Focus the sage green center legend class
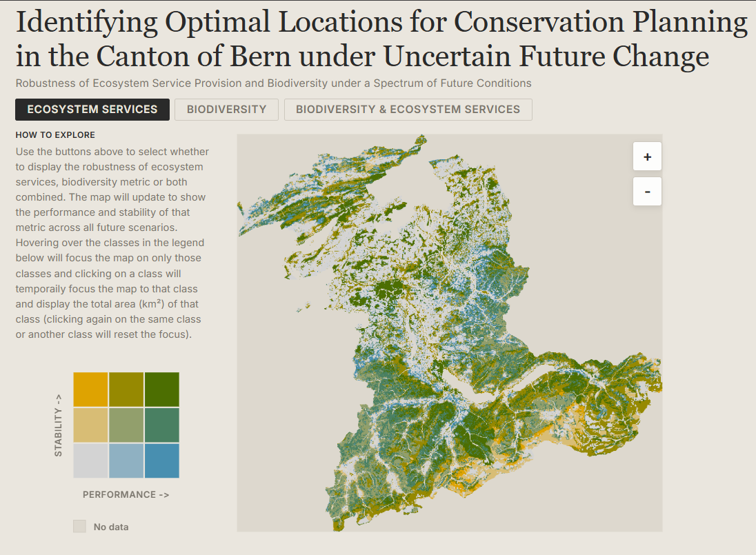The height and width of the screenshot is (555, 756). pos(126,425)
